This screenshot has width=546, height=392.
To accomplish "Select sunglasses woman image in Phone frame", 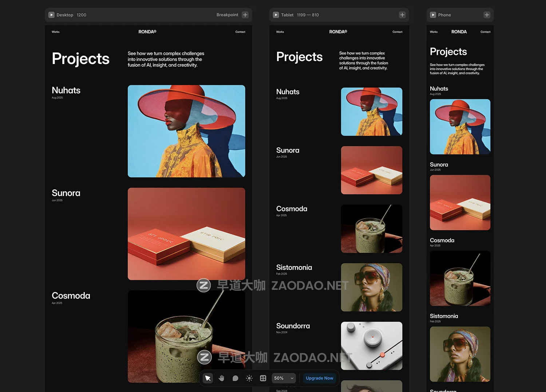I will click(x=460, y=354).
